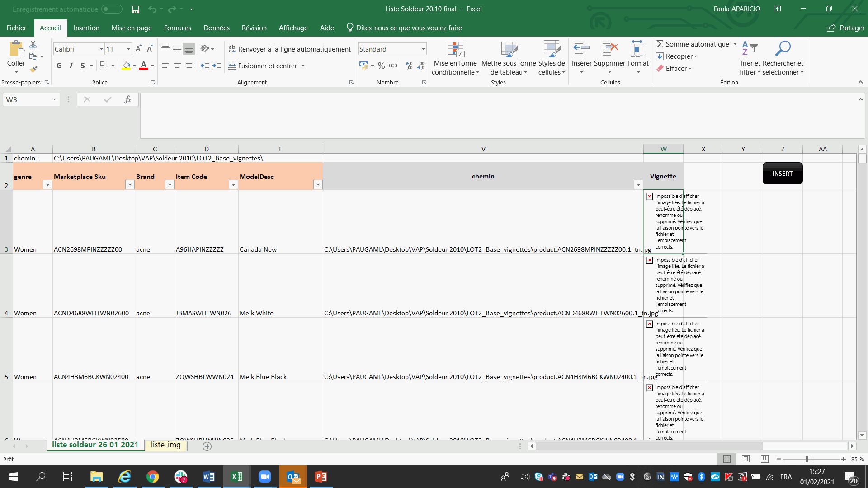Click the zoom slider handle
The width and height of the screenshot is (868, 488).
(x=807, y=459)
